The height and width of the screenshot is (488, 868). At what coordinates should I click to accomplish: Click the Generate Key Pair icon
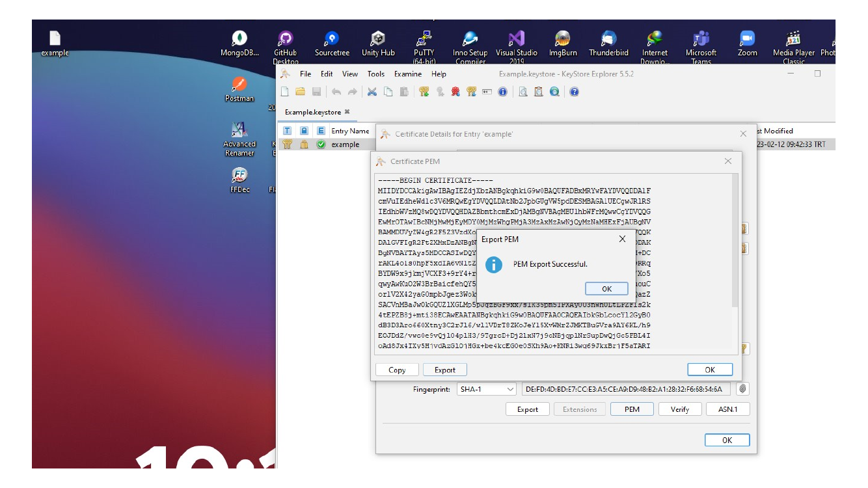pyautogui.click(x=424, y=92)
